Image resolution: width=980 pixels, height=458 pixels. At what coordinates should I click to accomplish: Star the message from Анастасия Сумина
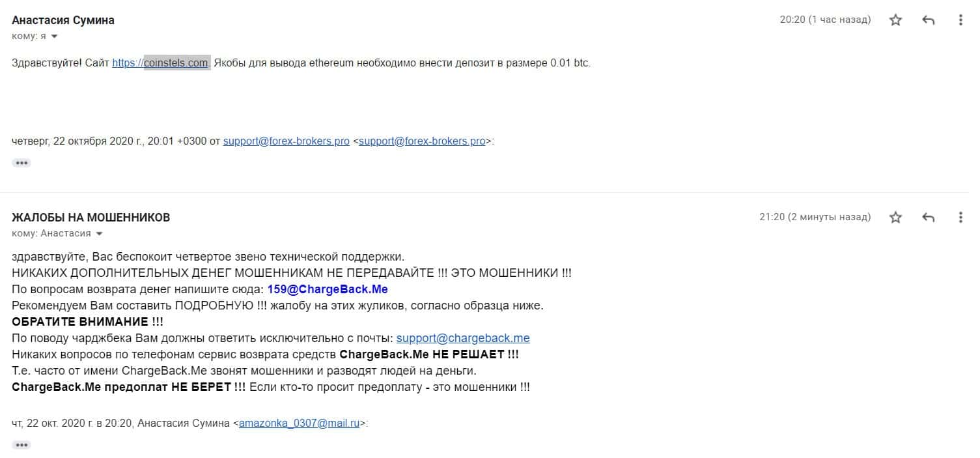(x=896, y=20)
